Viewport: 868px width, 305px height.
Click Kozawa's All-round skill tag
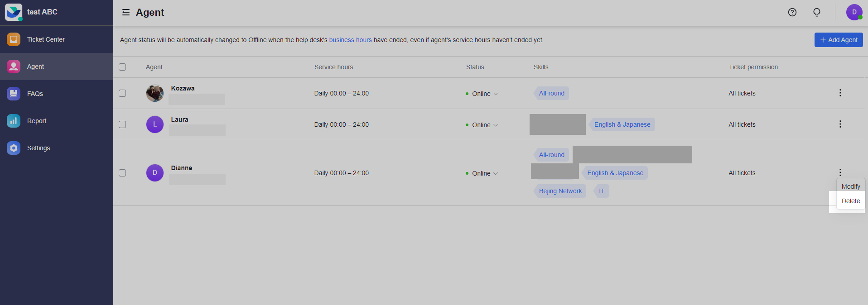pos(551,93)
